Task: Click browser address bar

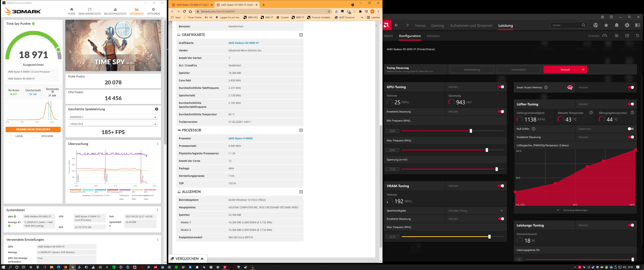Action: (263, 11)
